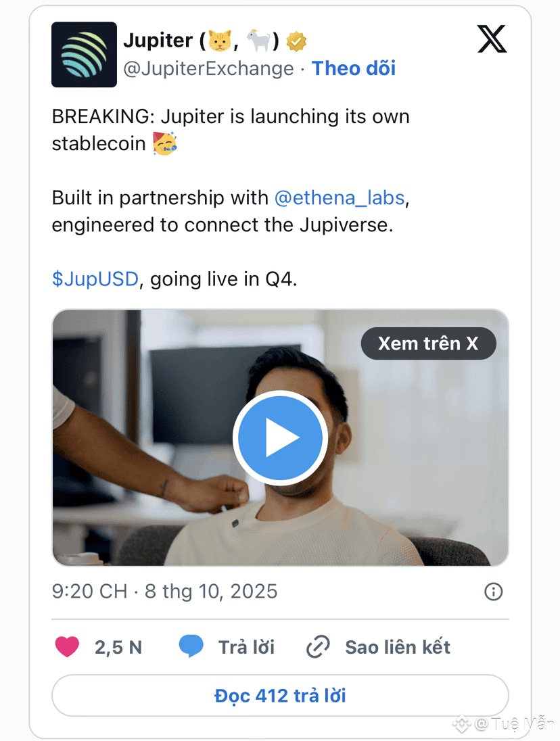Click the Trả lời text
The height and width of the screenshot is (741, 560).
[246, 647]
